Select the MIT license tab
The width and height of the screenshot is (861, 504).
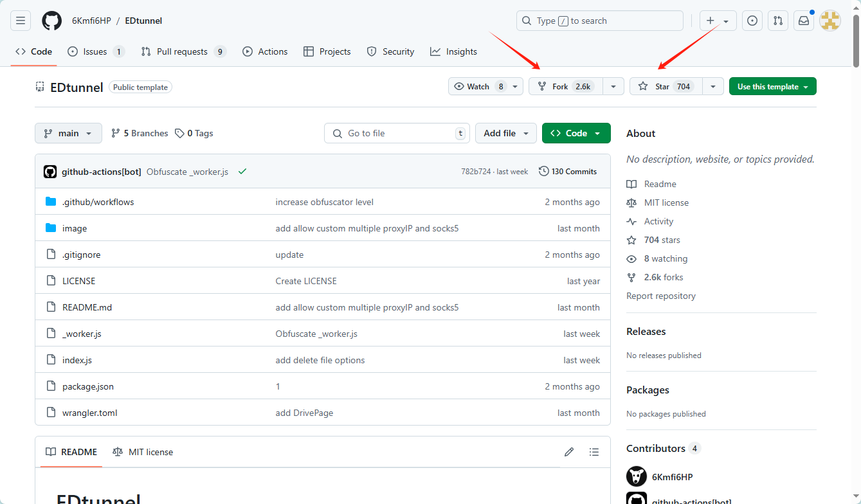143,452
